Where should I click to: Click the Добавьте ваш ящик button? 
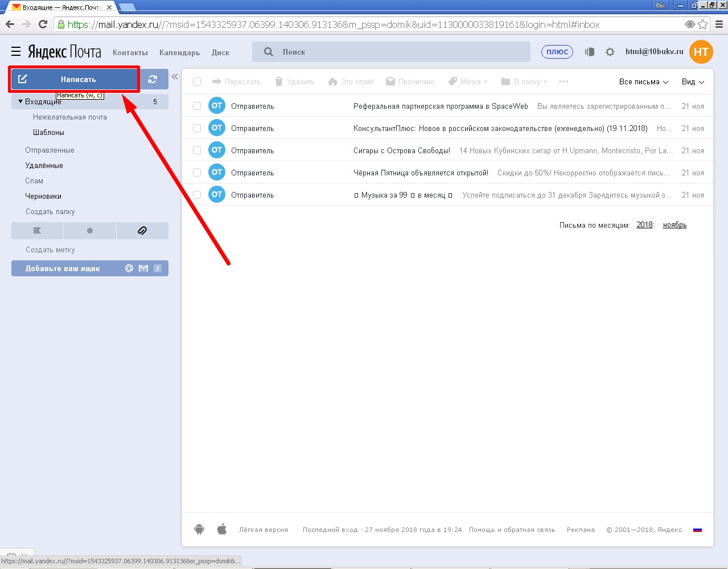point(90,268)
